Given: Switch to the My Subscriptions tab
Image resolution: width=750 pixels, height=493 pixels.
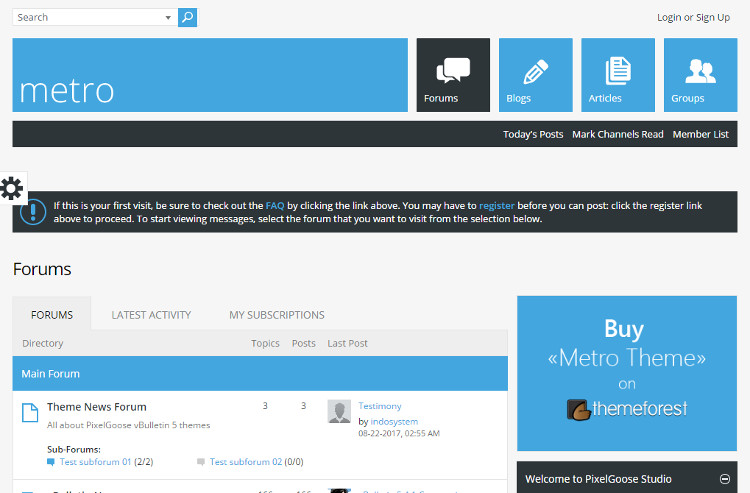Looking at the screenshot, I should click(277, 315).
